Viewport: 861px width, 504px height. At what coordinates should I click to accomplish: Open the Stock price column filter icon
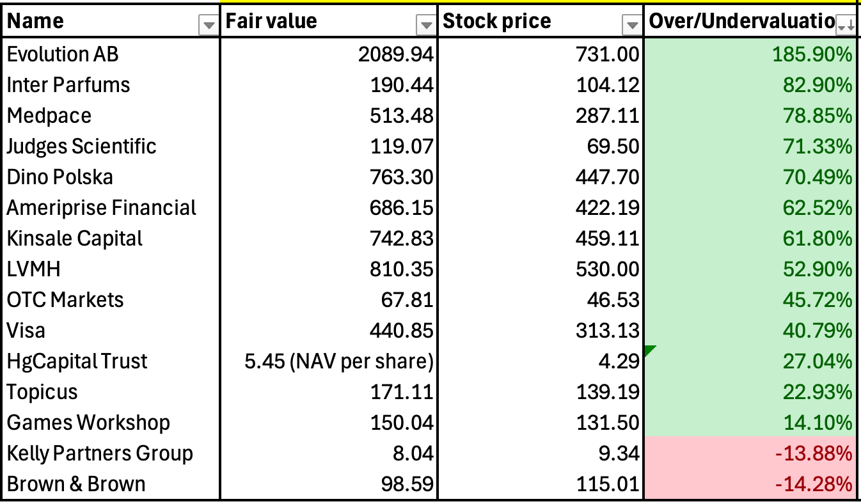(x=631, y=26)
